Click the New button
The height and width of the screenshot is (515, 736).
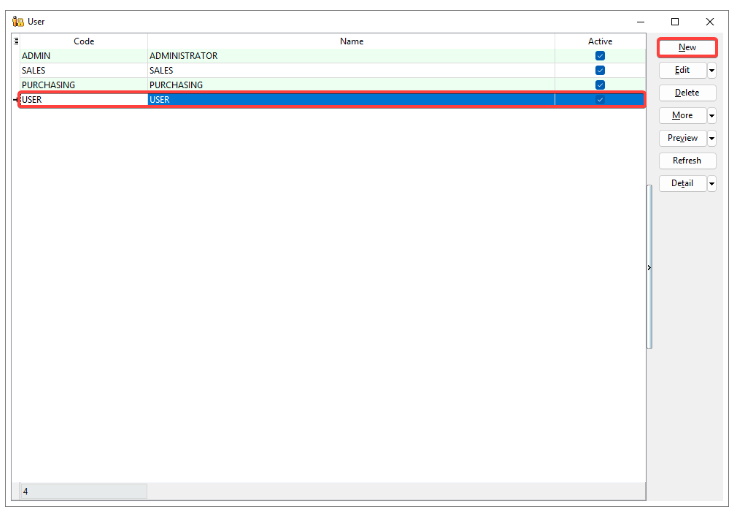[687, 47]
